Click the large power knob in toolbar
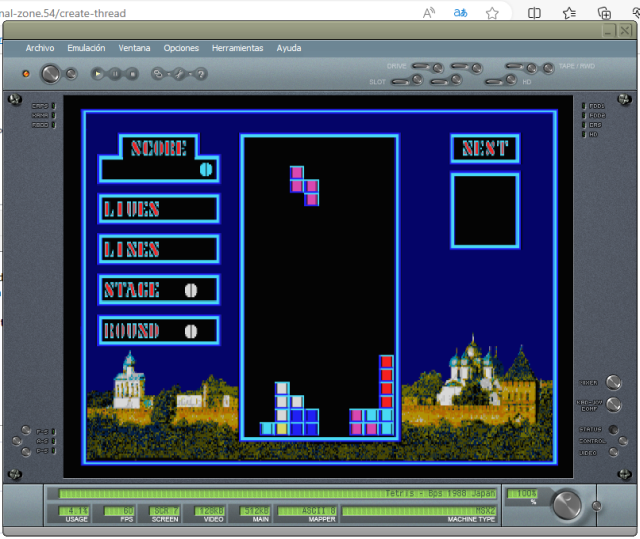 click(50, 74)
